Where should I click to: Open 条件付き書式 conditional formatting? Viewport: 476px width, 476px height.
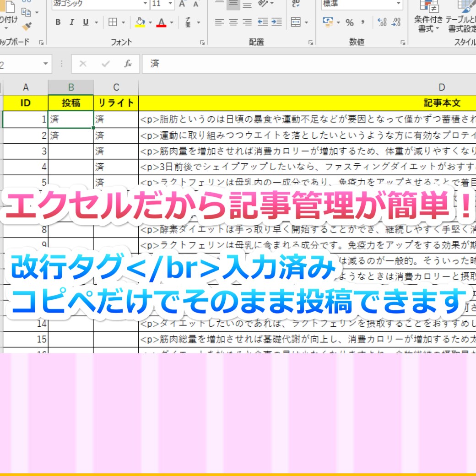tap(428, 16)
